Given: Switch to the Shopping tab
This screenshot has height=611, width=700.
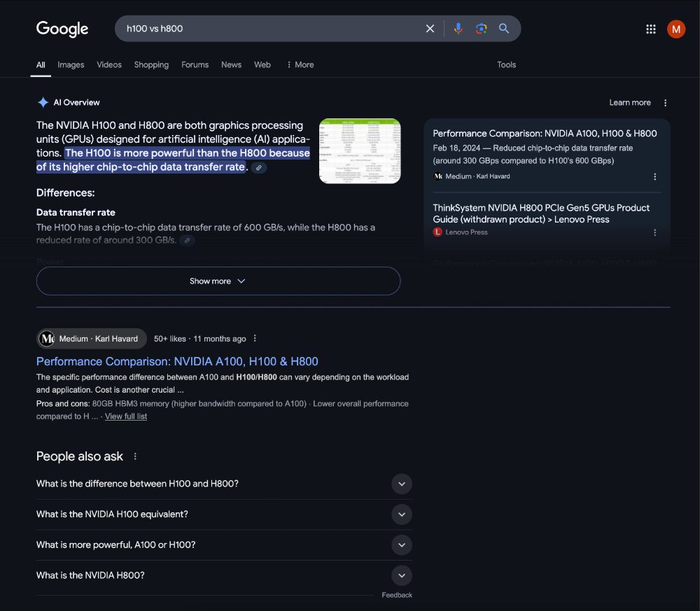Looking at the screenshot, I should pyautogui.click(x=151, y=64).
